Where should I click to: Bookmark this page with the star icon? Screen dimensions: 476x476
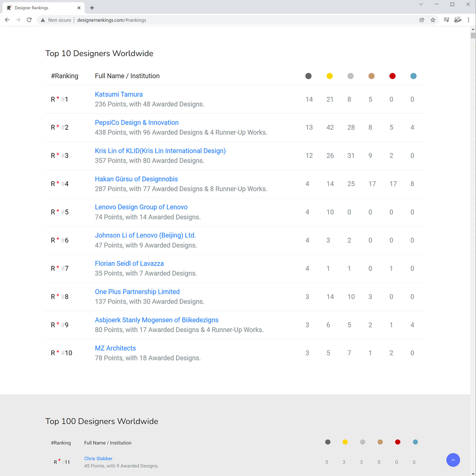pyautogui.click(x=433, y=20)
